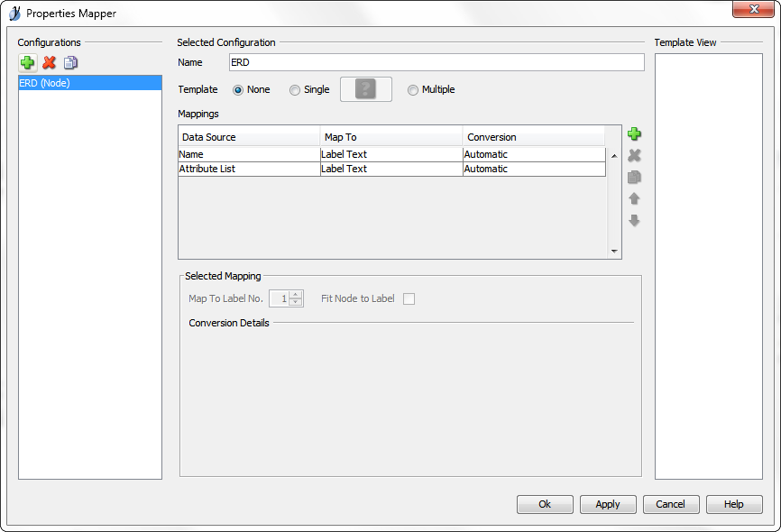
Task: Click the Apply button
Action: [x=608, y=504]
